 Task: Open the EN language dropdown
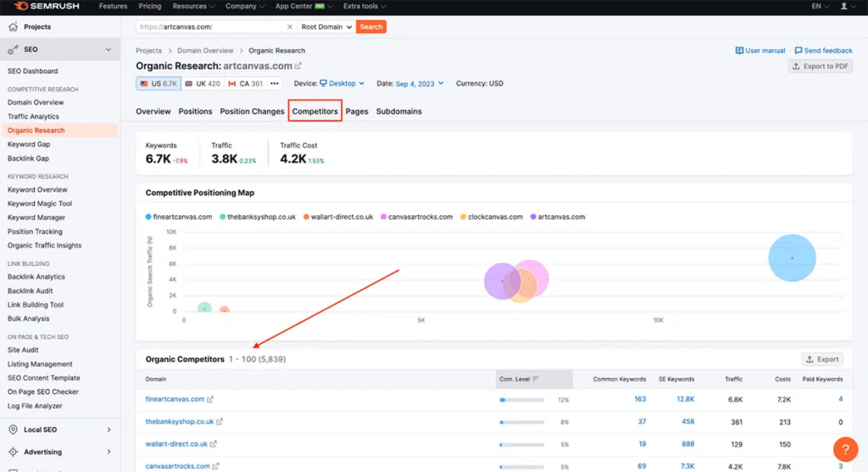821,6
